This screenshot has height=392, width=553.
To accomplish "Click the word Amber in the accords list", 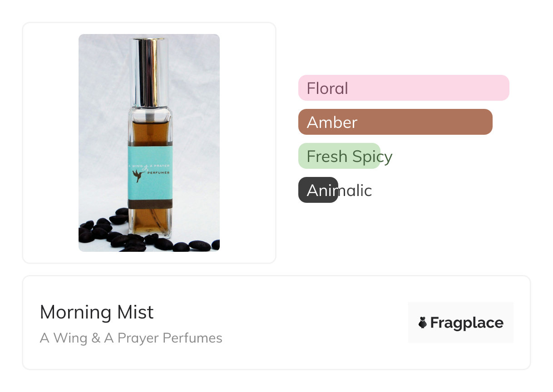I will click(332, 122).
